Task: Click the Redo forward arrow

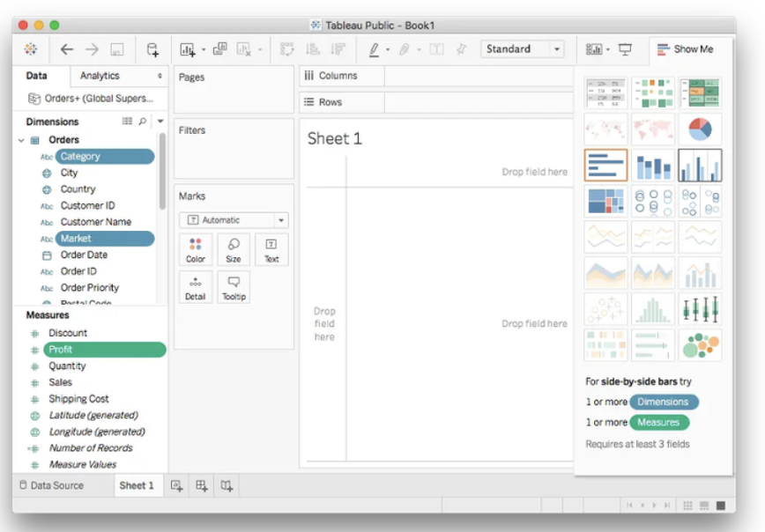Action: tap(92, 49)
